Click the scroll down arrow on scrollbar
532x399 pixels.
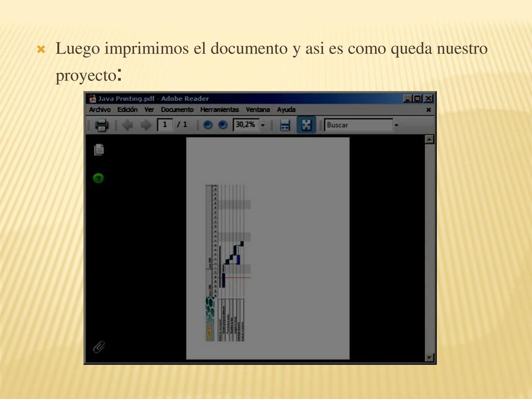pos(430,357)
